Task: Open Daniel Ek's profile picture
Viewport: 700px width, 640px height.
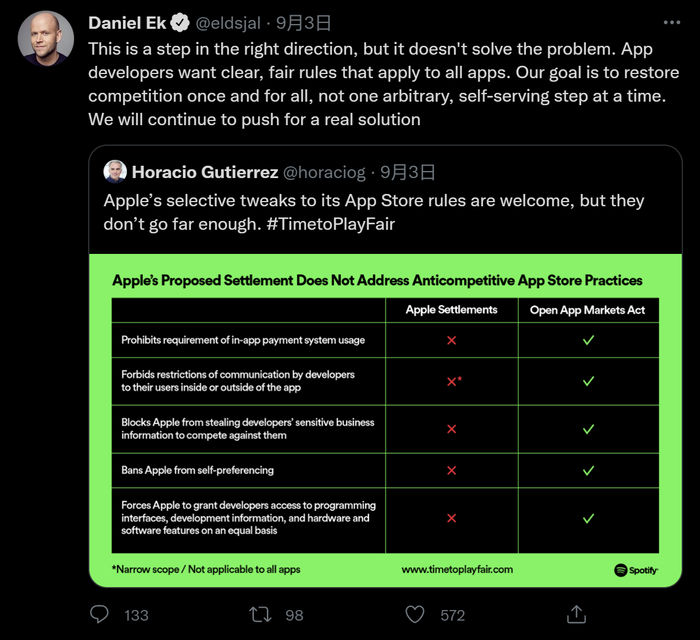Action: tap(45, 38)
